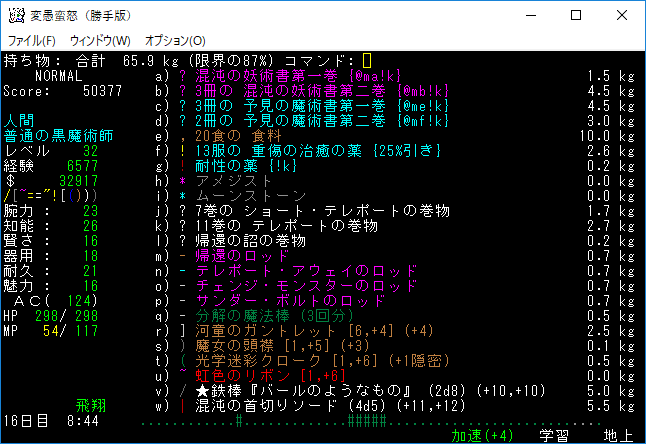Viewport: 646px width, 444px height.
Task: Open the オプション(O) menu
Action: click(x=175, y=40)
